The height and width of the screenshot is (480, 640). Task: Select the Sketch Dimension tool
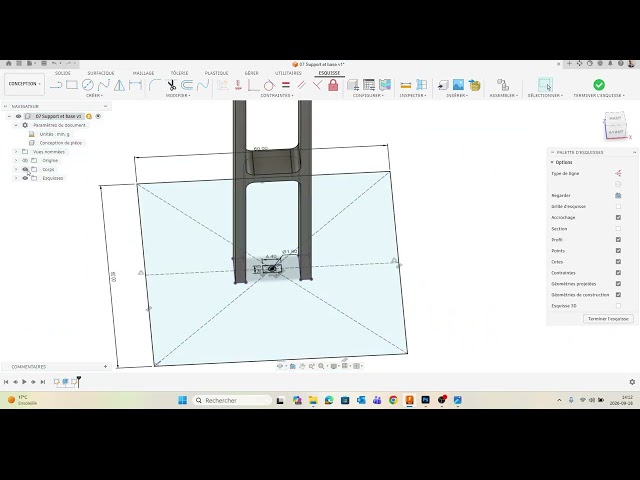coord(135,85)
